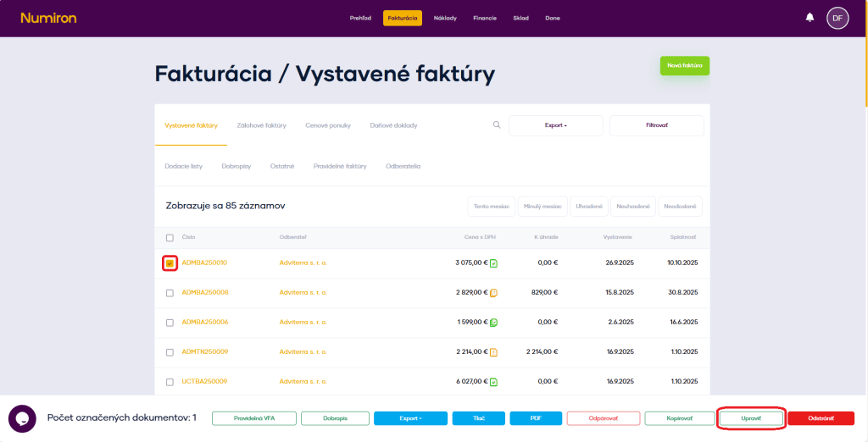Click the Filtrovať button
The width and height of the screenshot is (868, 442).
point(657,125)
